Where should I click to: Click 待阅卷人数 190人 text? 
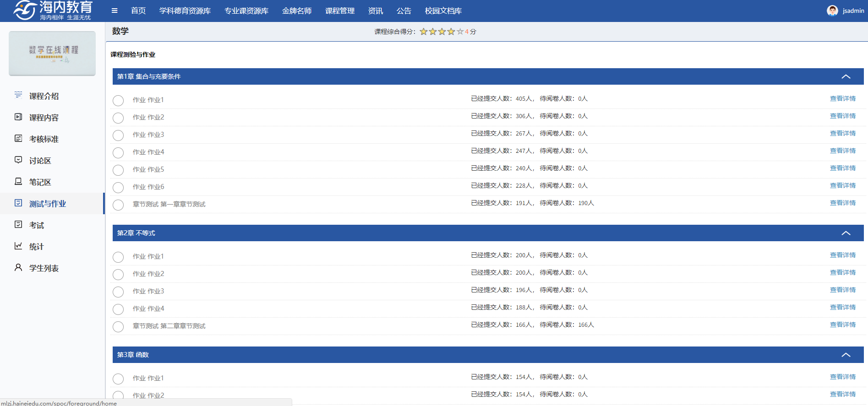(567, 203)
